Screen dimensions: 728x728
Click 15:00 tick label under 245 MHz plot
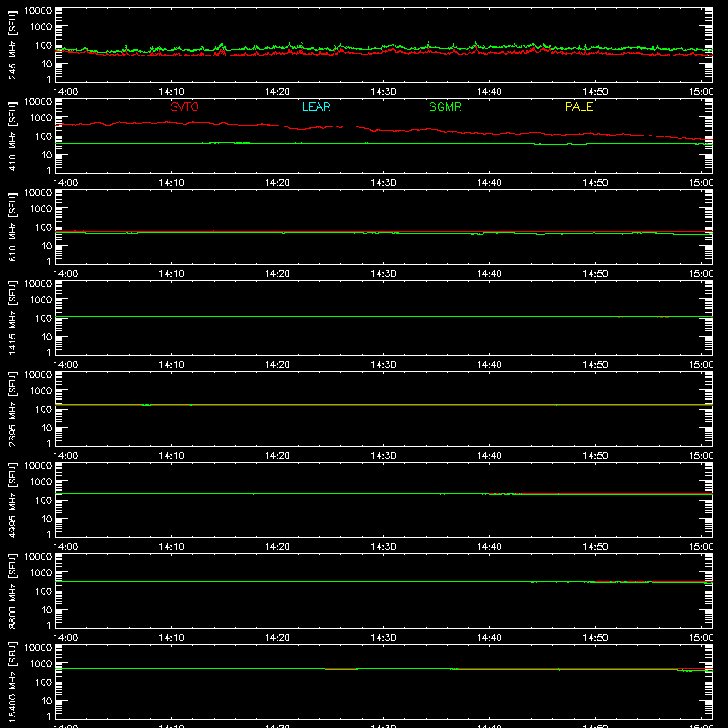pyautogui.click(x=701, y=92)
